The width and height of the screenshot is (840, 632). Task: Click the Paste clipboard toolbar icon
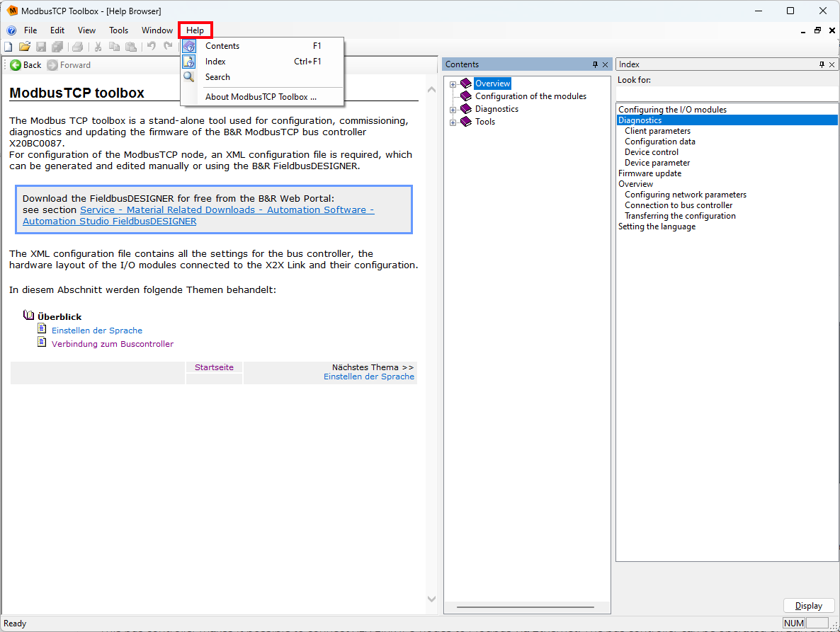coord(131,47)
